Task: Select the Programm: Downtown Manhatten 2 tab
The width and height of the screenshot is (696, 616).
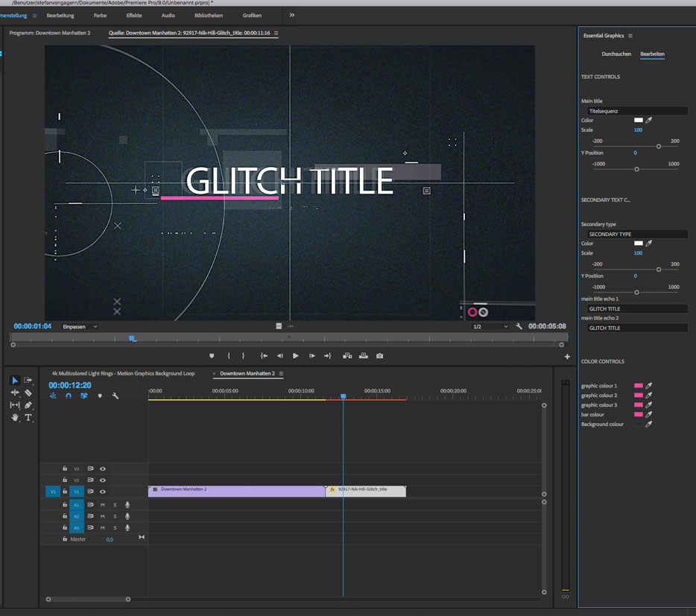Action: (x=50, y=33)
